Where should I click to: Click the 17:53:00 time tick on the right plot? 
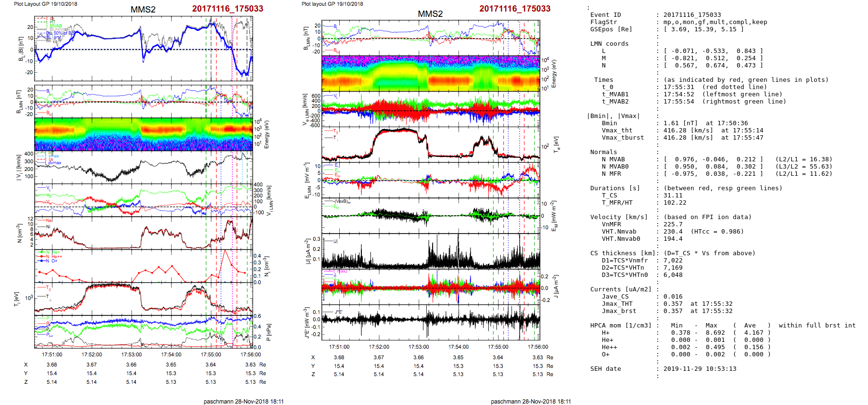[419, 347]
